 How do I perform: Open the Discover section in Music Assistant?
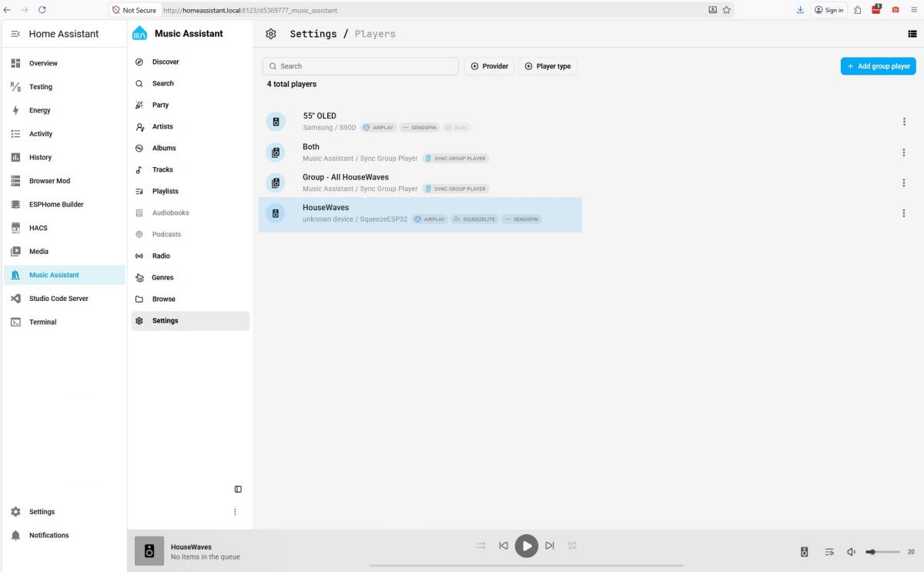tap(165, 62)
